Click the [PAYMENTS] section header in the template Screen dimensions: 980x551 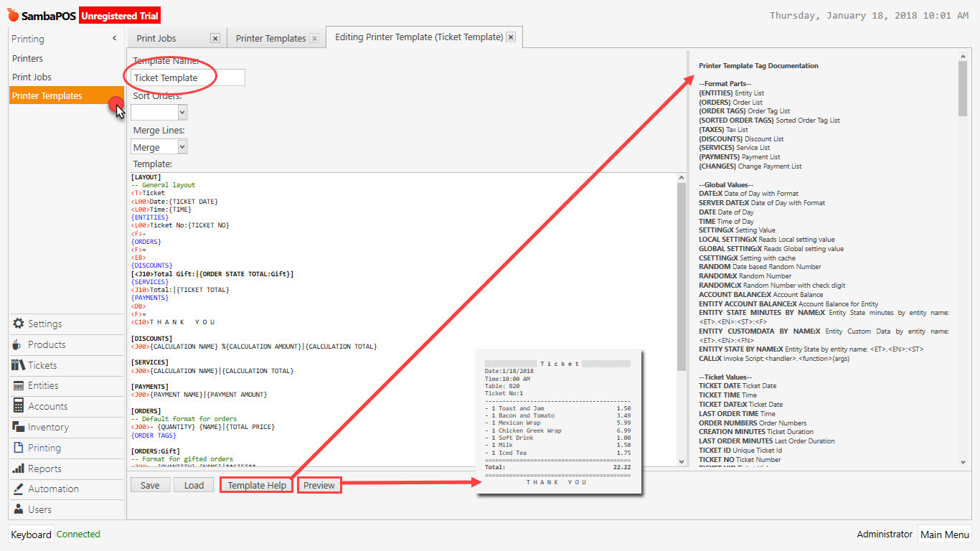(150, 387)
